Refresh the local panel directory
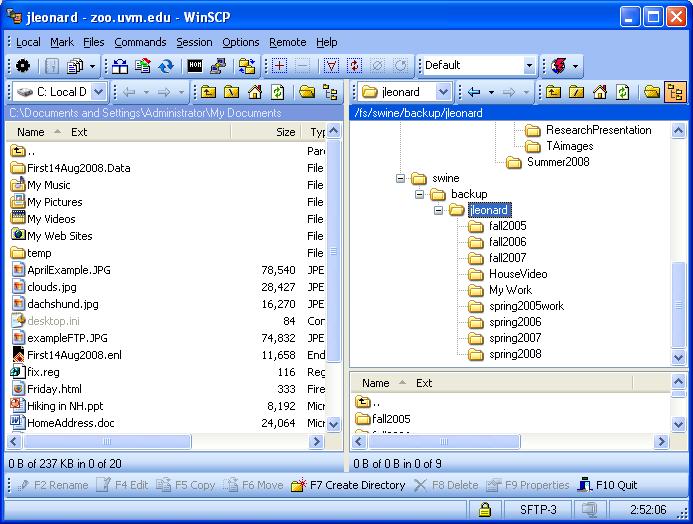 click(278, 92)
